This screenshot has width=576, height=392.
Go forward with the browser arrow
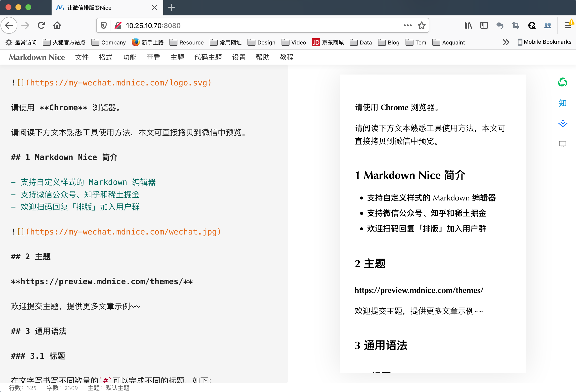[x=25, y=25]
